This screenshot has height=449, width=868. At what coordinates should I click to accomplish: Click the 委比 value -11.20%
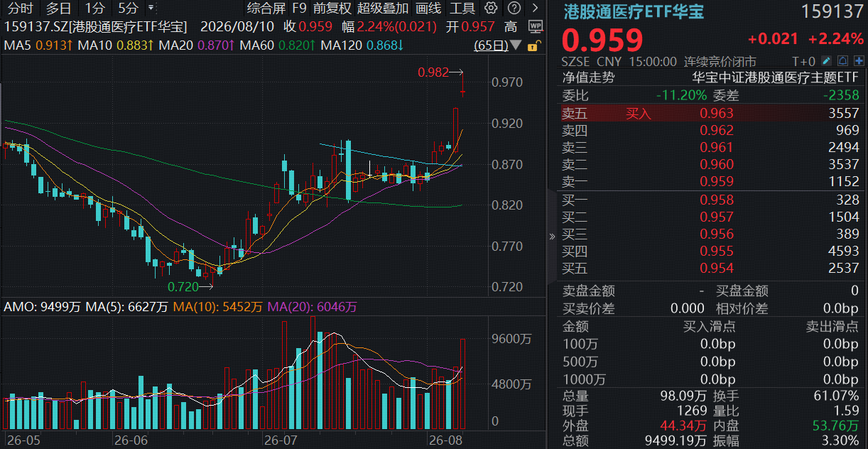681,95
